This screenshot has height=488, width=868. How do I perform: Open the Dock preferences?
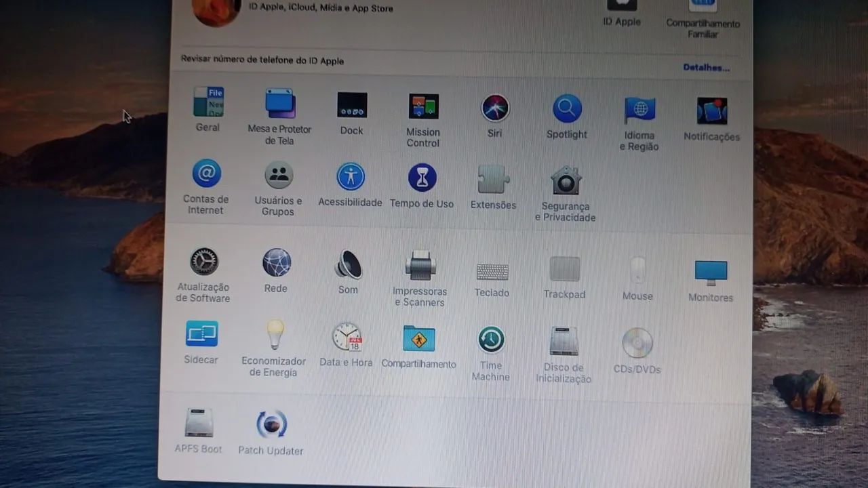click(x=351, y=107)
